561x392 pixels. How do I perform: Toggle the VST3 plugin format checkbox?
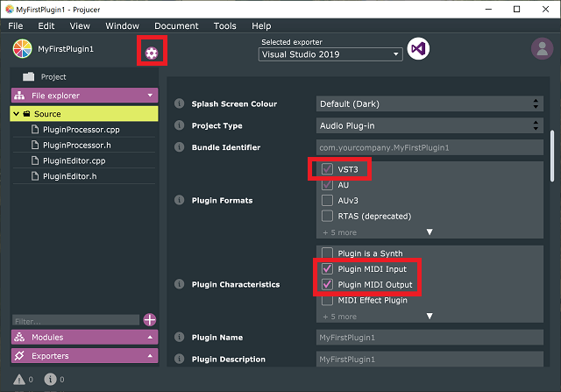[327, 169]
